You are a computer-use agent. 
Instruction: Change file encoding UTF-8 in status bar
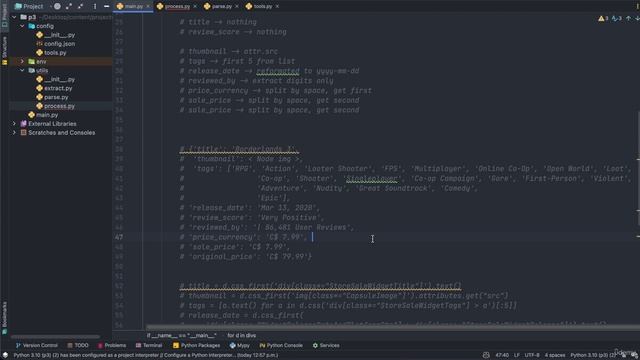pos(531,355)
